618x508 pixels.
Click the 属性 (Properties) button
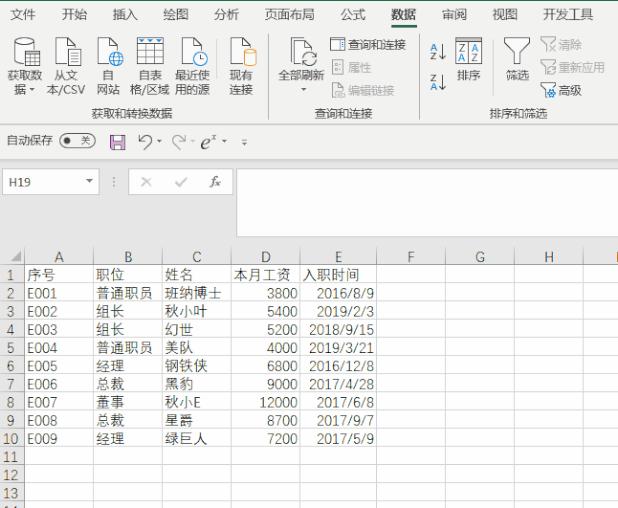coord(352,67)
